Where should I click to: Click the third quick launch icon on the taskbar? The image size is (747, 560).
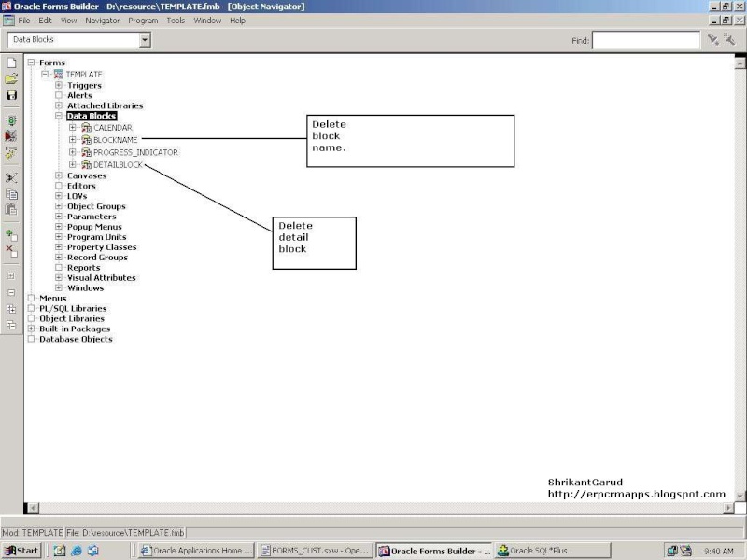click(x=92, y=551)
